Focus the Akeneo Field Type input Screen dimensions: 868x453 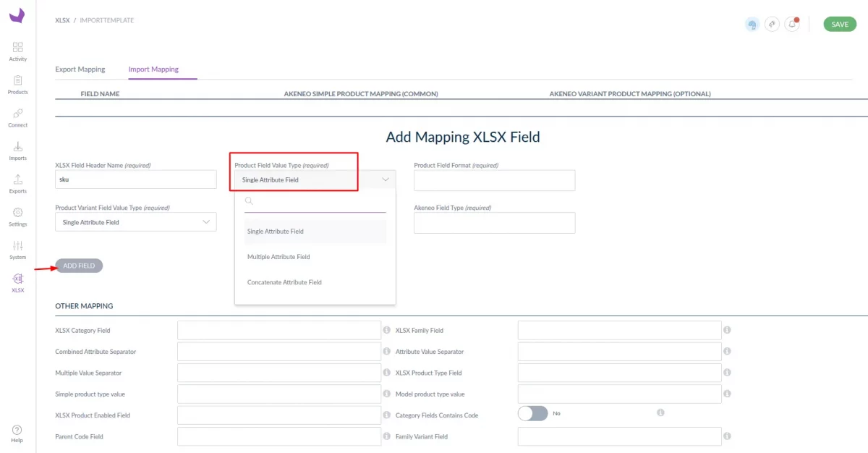[495, 223]
